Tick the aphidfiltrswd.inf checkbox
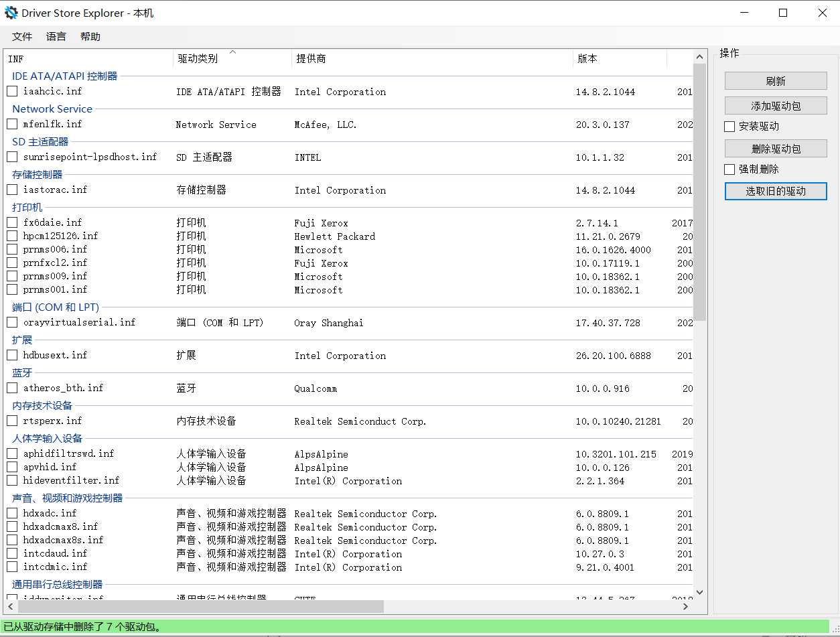This screenshot has height=637, width=840. click(12, 453)
